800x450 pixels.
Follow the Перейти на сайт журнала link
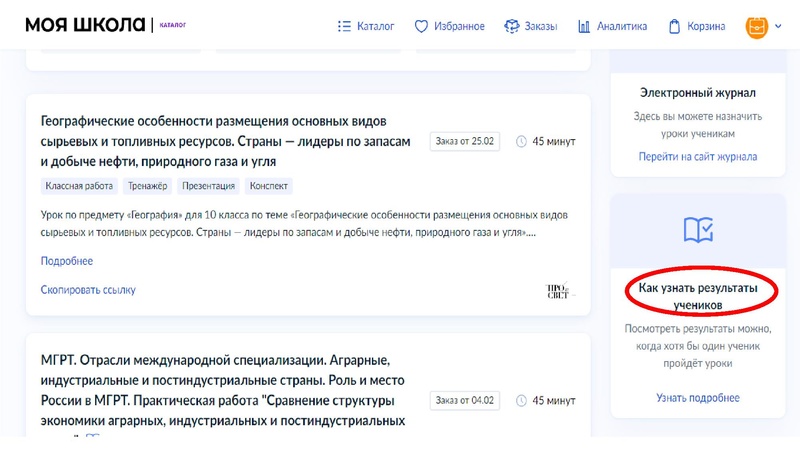697,157
